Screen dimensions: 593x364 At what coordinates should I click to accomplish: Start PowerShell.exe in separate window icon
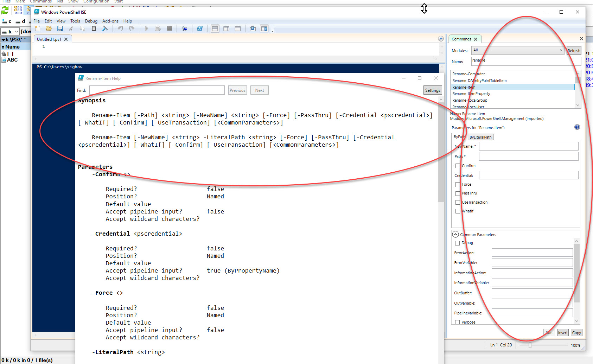200,29
